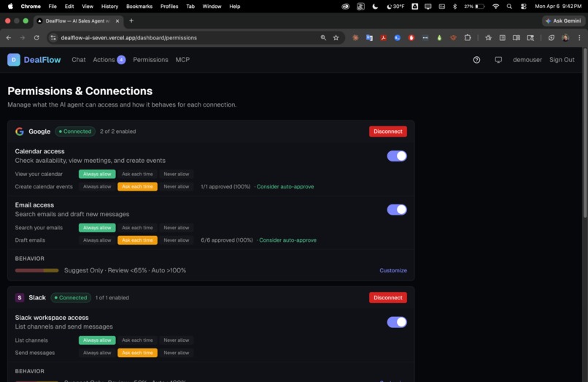
Task: Click Consider auto-approve for calendar events
Action: tap(285, 187)
